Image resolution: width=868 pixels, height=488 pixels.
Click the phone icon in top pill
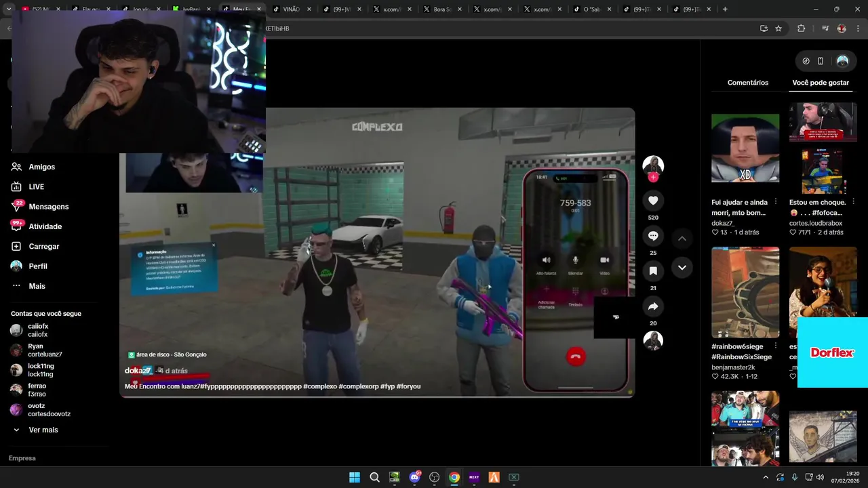821,61
